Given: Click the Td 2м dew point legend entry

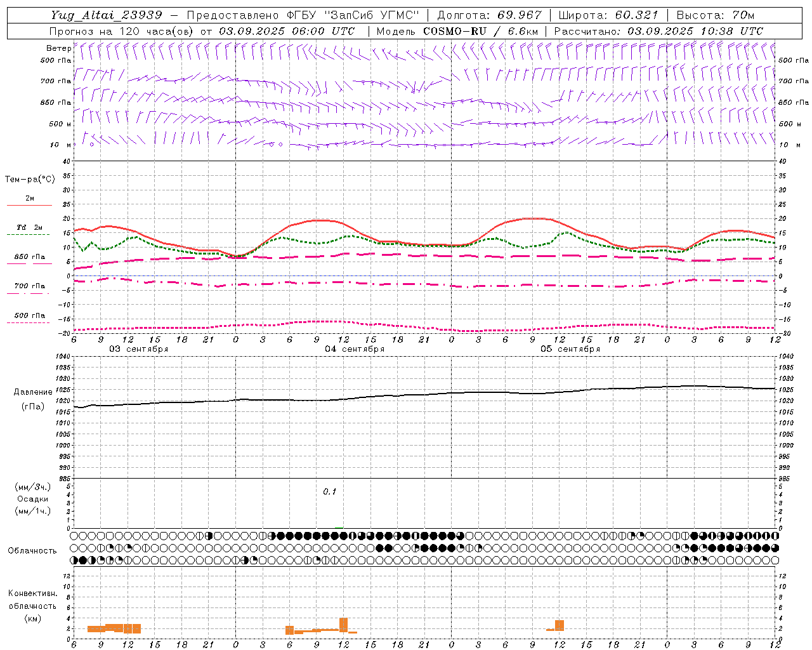Looking at the screenshot, I should (29, 227).
